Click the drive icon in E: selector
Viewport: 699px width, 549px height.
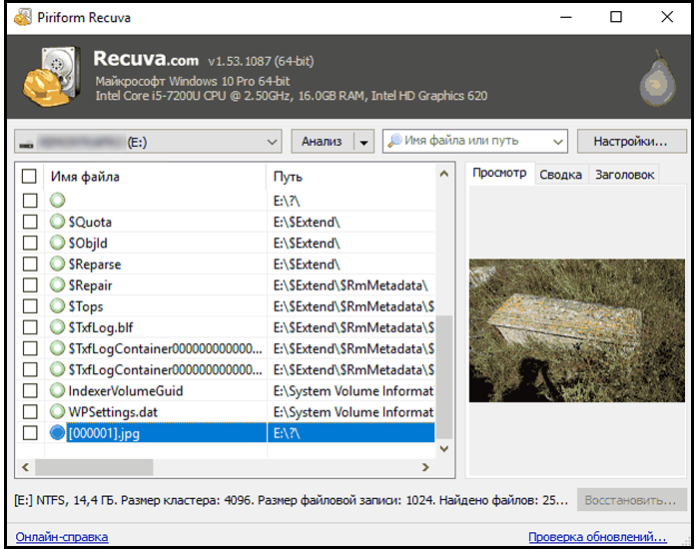27,143
